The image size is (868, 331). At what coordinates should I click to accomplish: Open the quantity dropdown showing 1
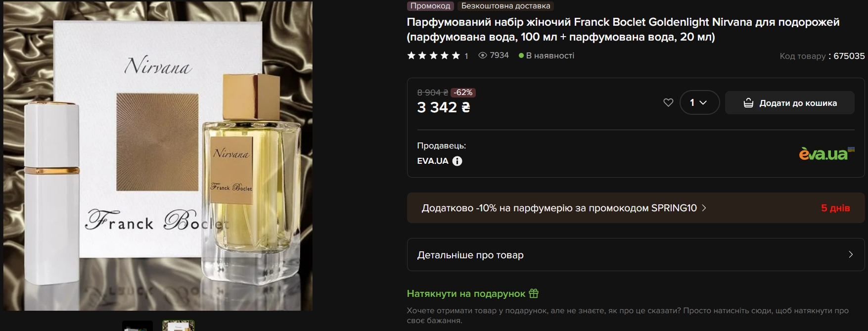(x=699, y=102)
